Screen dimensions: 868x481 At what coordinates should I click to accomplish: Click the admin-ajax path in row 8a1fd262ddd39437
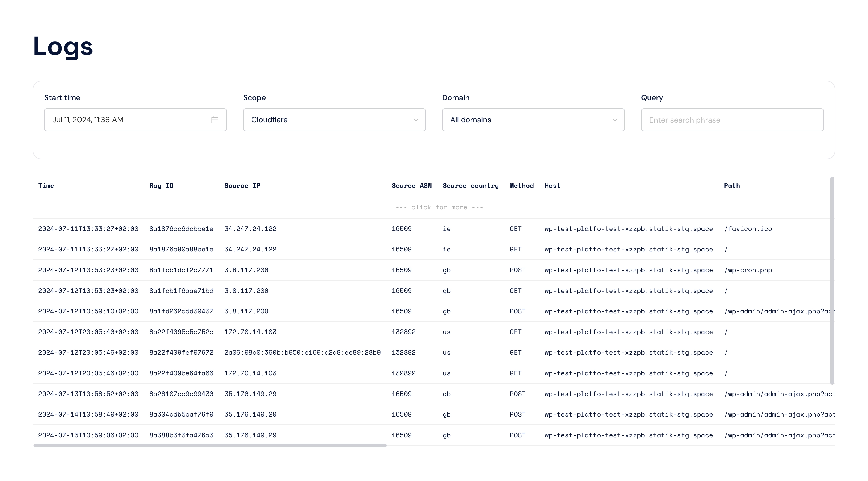click(x=780, y=311)
